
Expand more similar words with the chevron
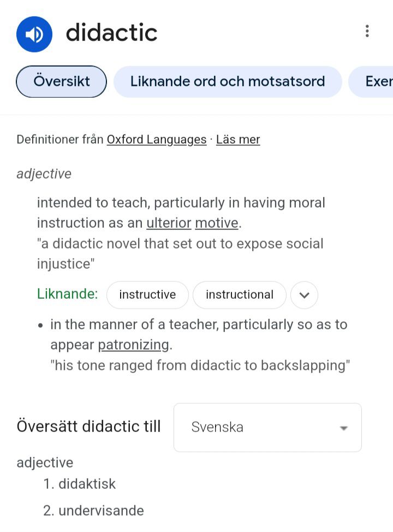(x=304, y=295)
